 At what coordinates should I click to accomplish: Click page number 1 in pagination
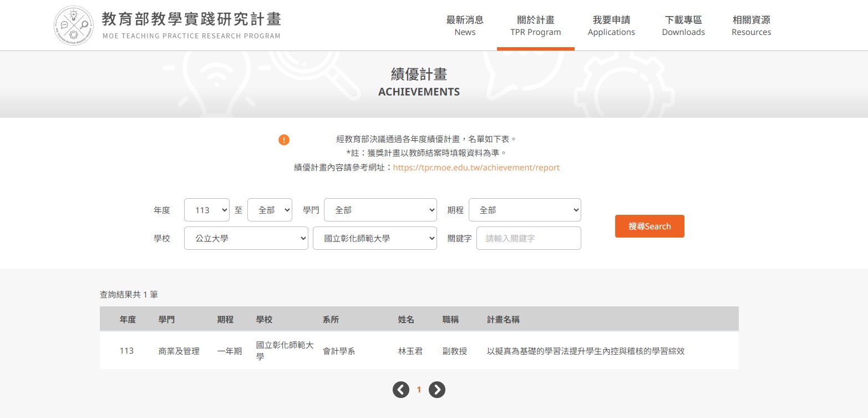pos(419,390)
